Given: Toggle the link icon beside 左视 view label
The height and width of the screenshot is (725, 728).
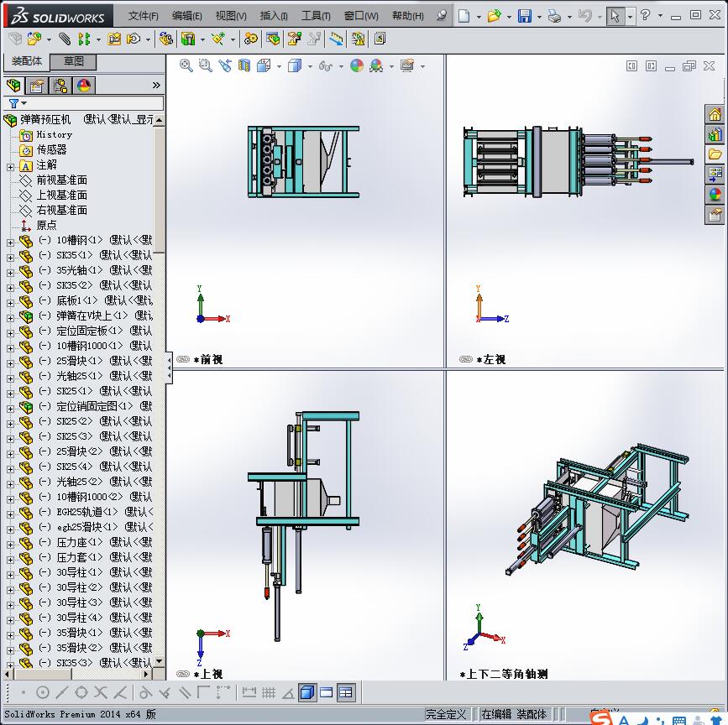Looking at the screenshot, I should coord(466,359).
